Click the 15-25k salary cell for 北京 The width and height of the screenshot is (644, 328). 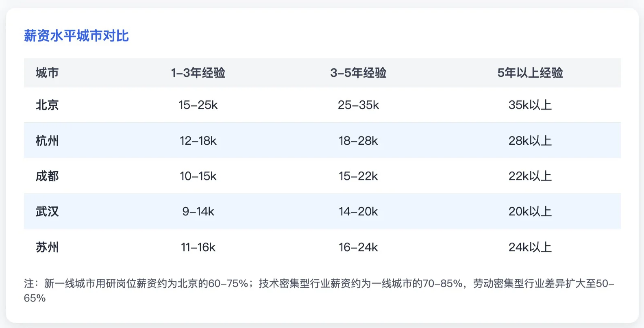198,105
